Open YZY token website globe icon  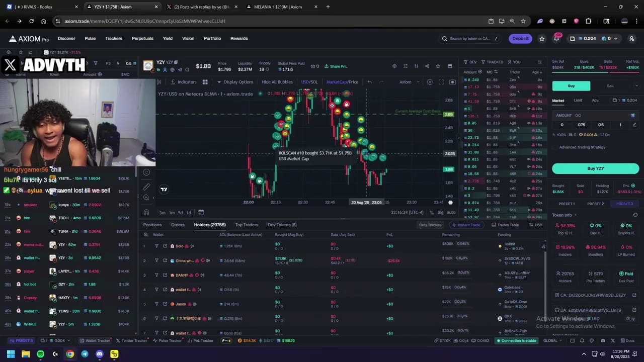172,70
